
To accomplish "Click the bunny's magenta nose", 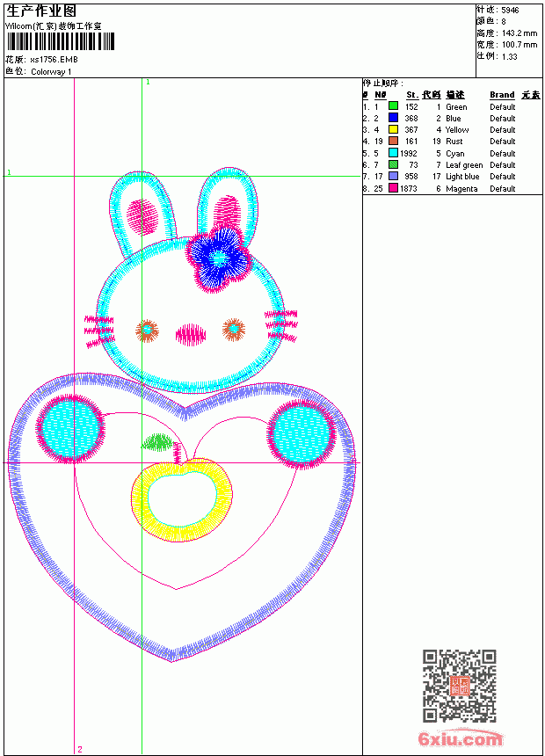I will (x=191, y=335).
